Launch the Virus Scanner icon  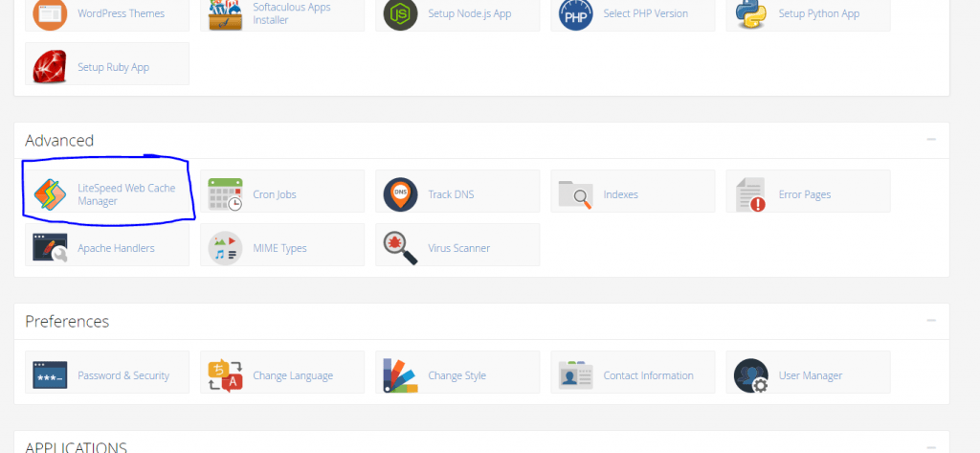[400, 248]
